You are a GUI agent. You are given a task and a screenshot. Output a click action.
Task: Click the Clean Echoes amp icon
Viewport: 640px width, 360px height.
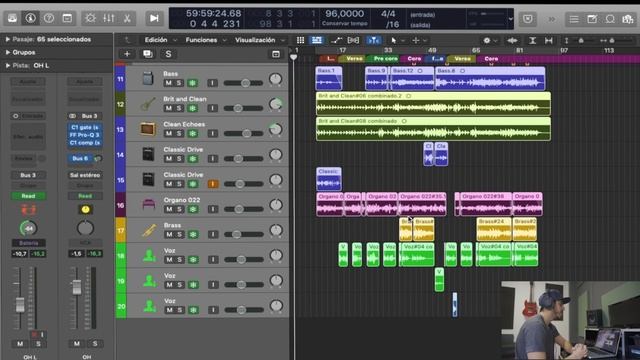pos(148,129)
